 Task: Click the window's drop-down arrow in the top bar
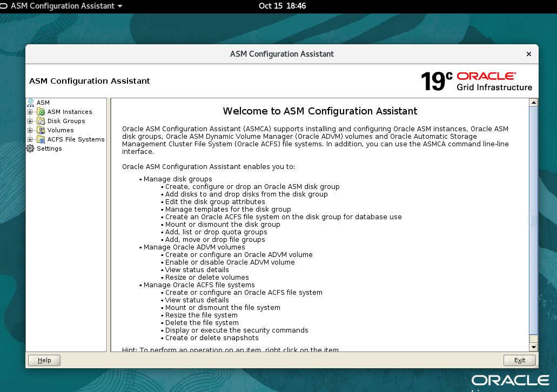coord(120,6)
